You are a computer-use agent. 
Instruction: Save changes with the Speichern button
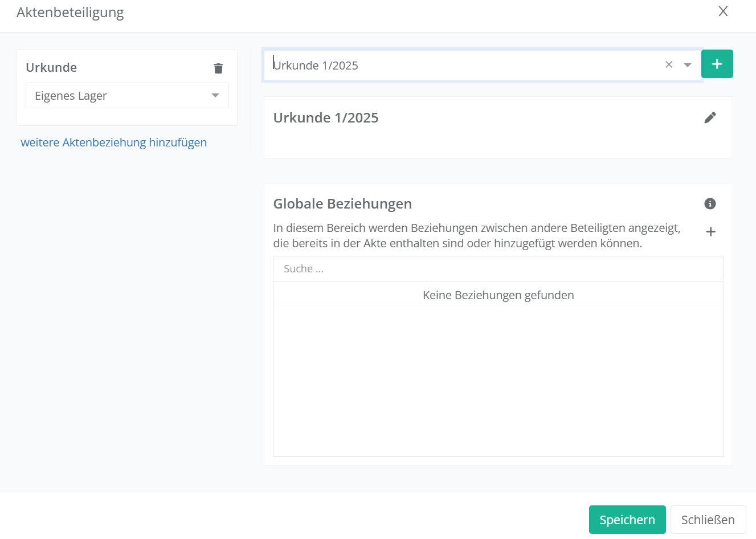(x=627, y=520)
